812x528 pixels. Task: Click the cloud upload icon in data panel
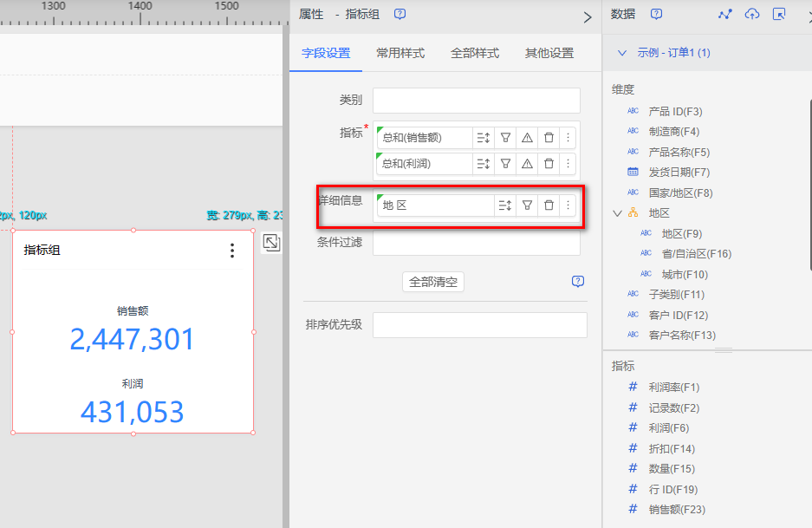pyautogui.click(x=752, y=14)
